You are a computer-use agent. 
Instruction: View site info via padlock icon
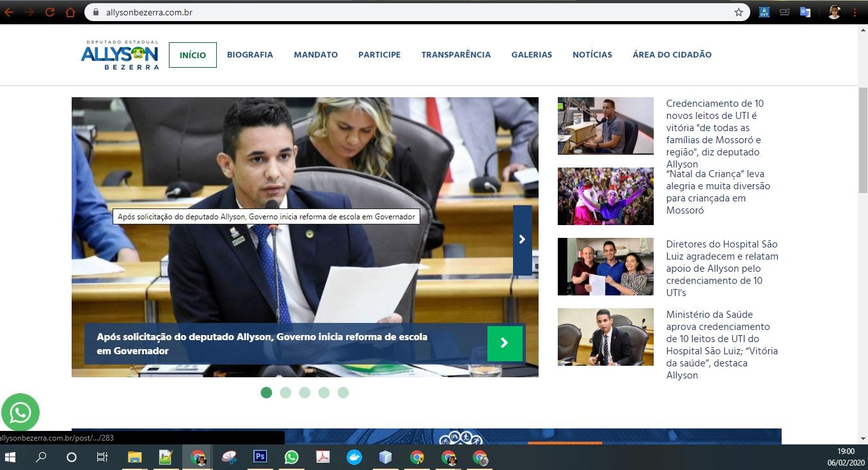(x=97, y=12)
